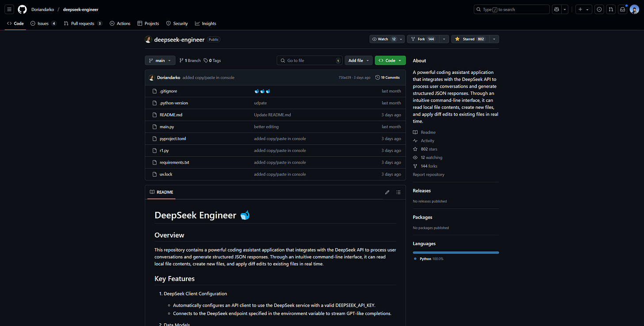Click the book icon beside Readme in About
Image resolution: width=644 pixels, height=326 pixels.
[415, 132]
